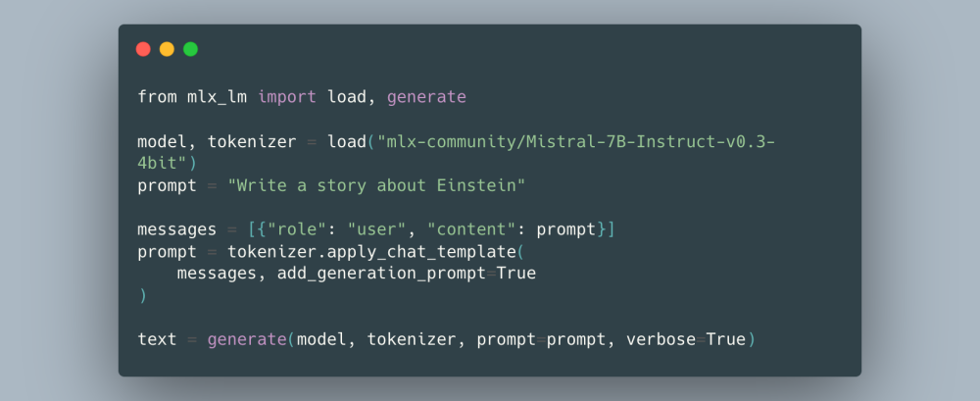Click the red close window dot
Image resolution: width=980 pixels, height=401 pixels.
[143, 49]
